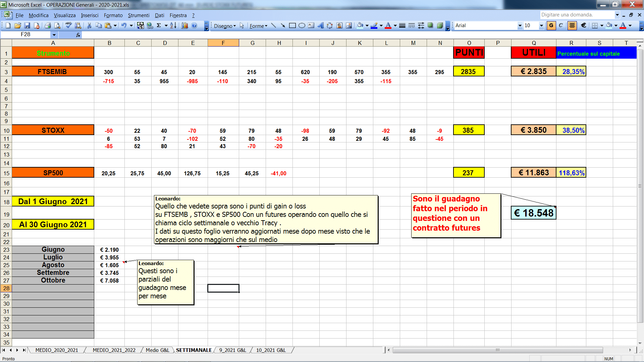Image resolution: width=644 pixels, height=362 pixels.
Task: Click the 'Digitare una domanda' help field
Action: pyautogui.click(x=577, y=15)
